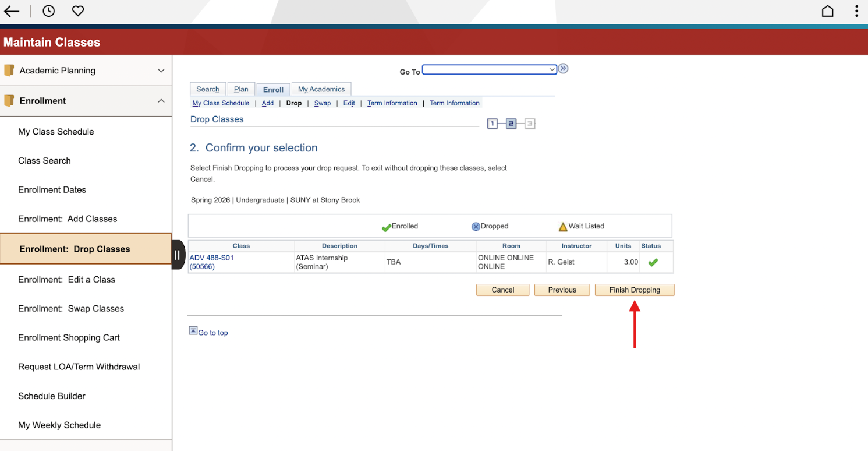
Task: Click the 3.00 units cell
Action: tap(623, 262)
